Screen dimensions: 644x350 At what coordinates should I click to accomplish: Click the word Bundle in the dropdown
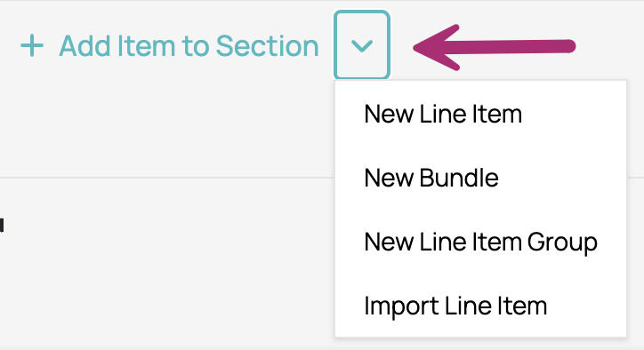point(459,178)
